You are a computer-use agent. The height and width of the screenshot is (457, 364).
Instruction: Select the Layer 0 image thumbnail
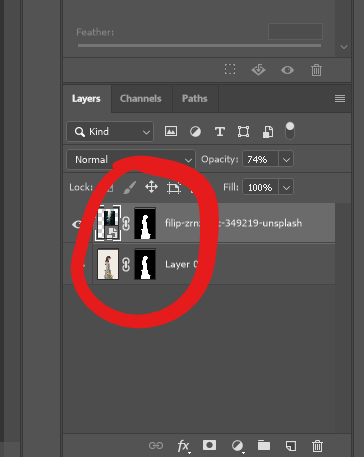108,264
